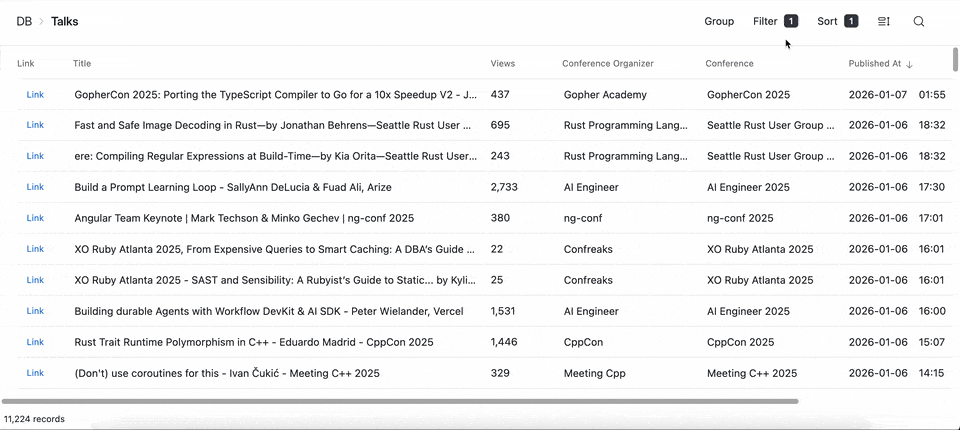
Task: Select the Build a Prompt Learning Loop title
Action: pyautogui.click(x=233, y=187)
